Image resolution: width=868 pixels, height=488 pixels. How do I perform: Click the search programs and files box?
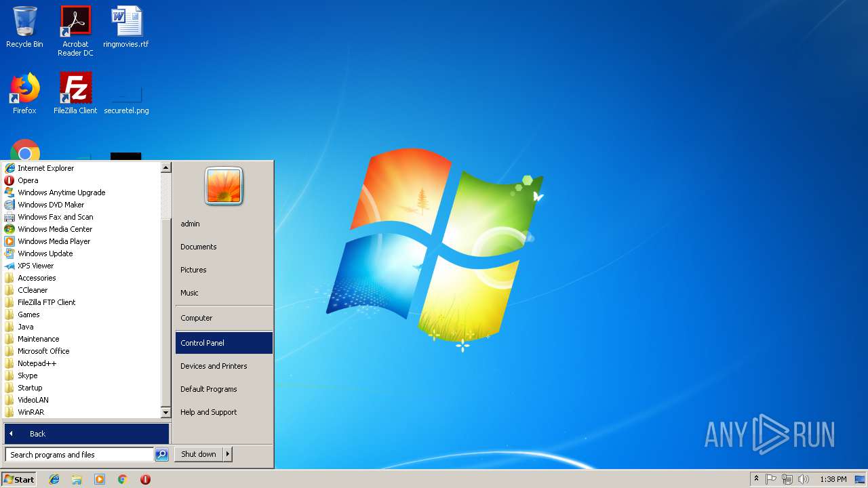(x=79, y=455)
